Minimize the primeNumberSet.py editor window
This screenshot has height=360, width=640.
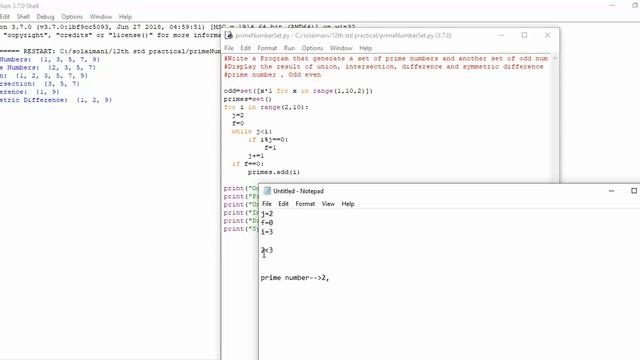[x=501, y=35]
